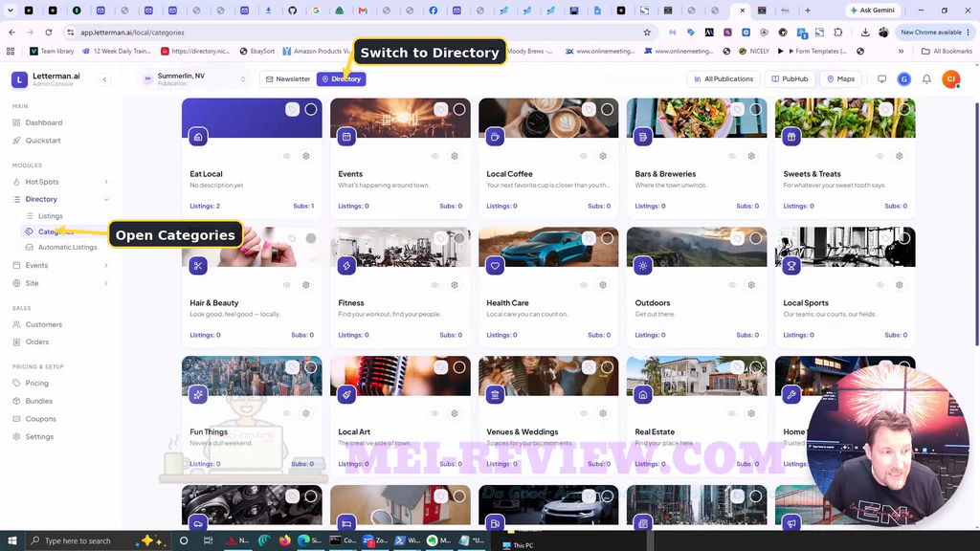The width and height of the screenshot is (980, 551).
Task: Click the scissors icon on Hair & Beauty card
Action: (x=198, y=266)
